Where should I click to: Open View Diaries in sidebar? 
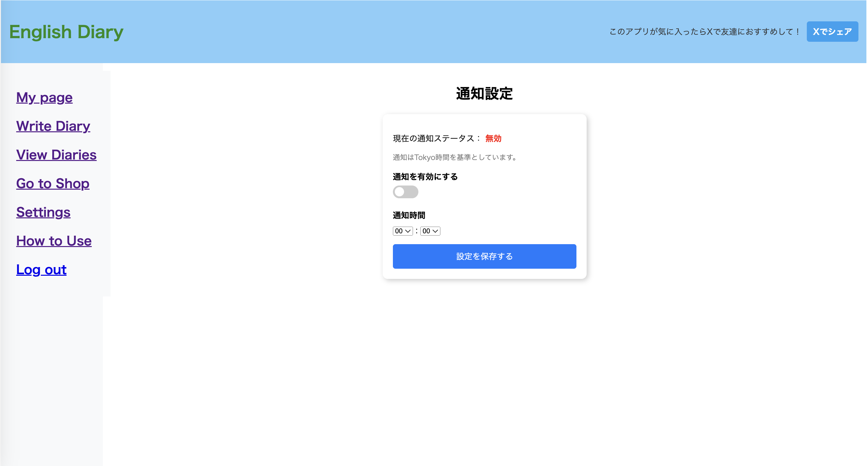point(56,155)
